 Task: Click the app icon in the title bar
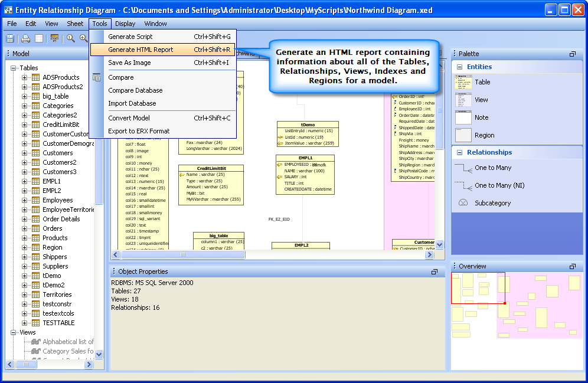[8, 10]
